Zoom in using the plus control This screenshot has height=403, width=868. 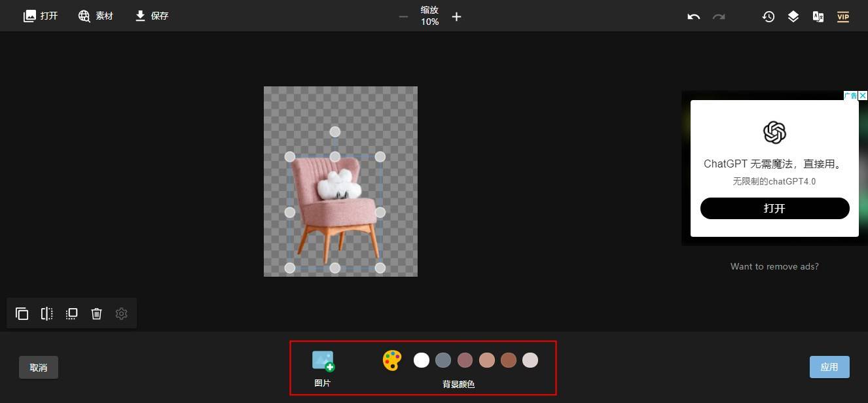(x=456, y=16)
